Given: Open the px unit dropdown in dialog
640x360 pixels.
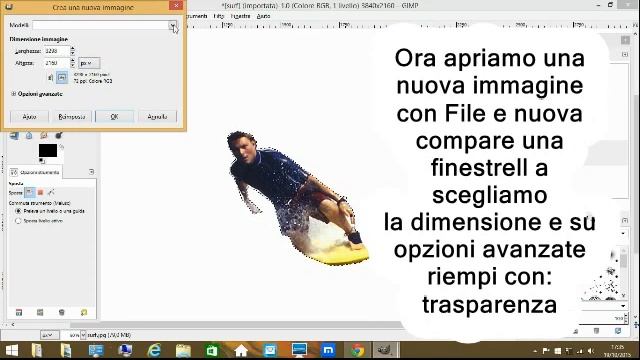Looking at the screenshot, I should pos(89,63).
